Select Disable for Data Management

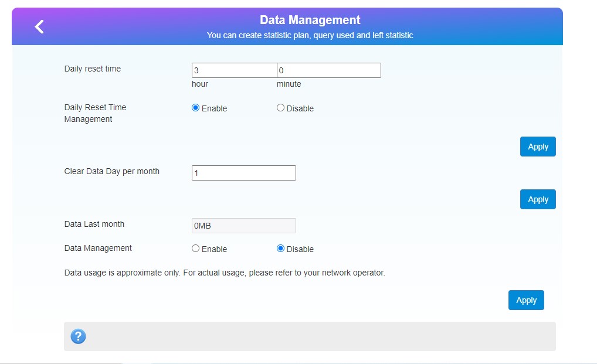point(280,249)
